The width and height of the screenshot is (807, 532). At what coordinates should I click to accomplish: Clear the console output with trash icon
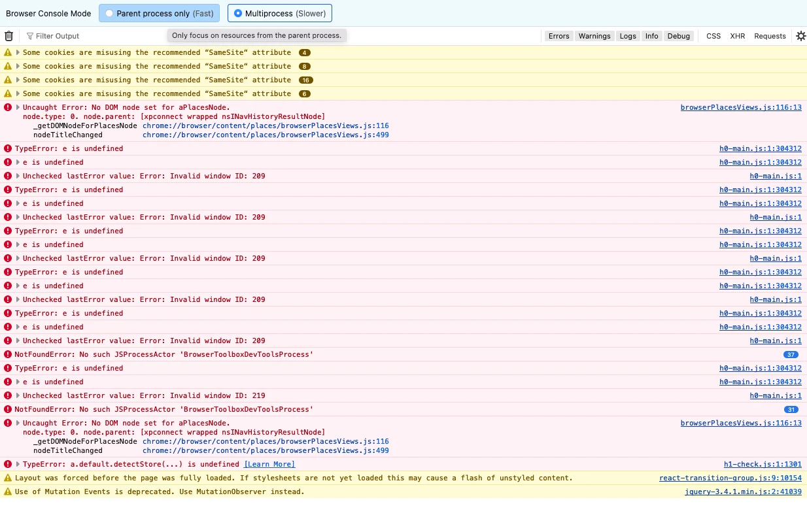9,36
